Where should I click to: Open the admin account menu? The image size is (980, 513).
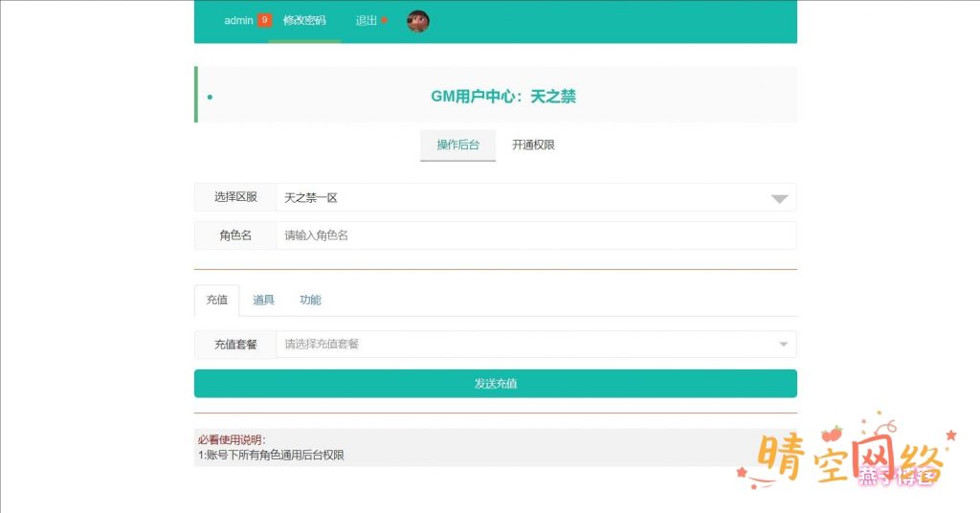pyautogui.click(x=238, y=21)
